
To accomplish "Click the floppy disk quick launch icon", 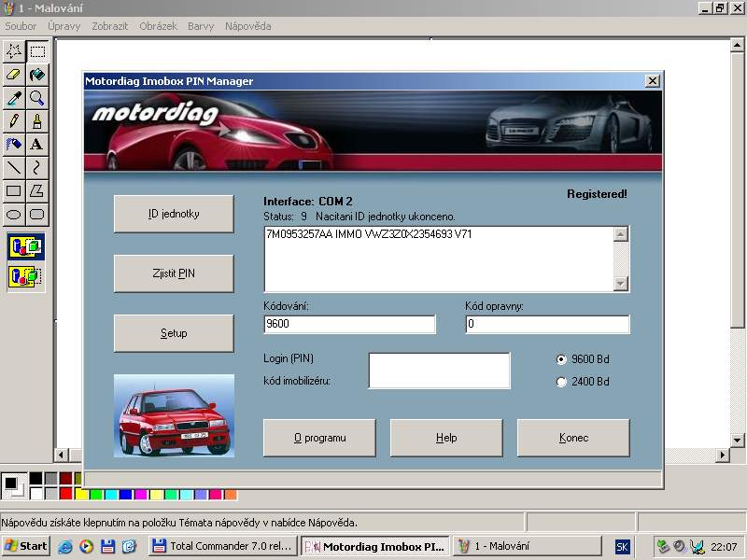I will click(107, 546).
